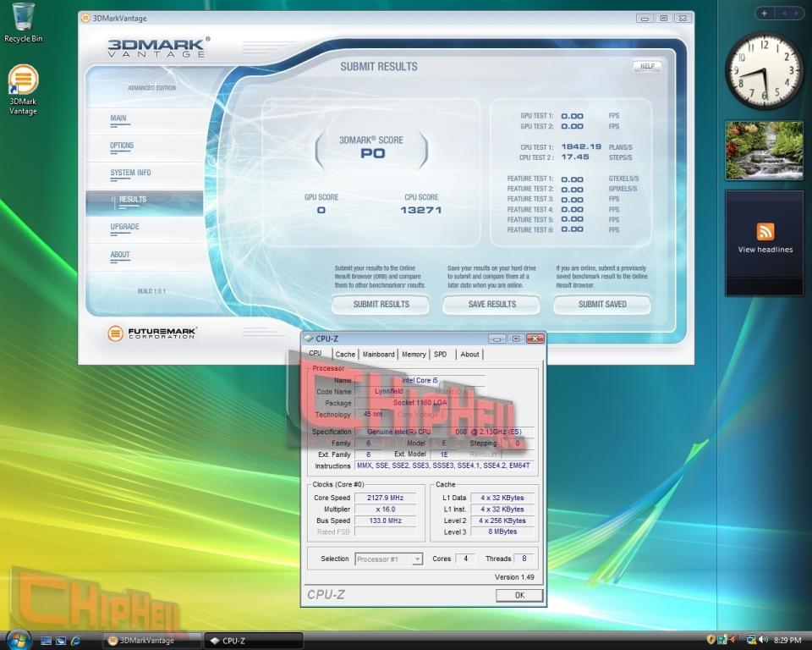Screen dimensions: 812x650
Task: Open the Cache tab in CPU-Z
Action: pyautogui.click(x=345, y=354)
